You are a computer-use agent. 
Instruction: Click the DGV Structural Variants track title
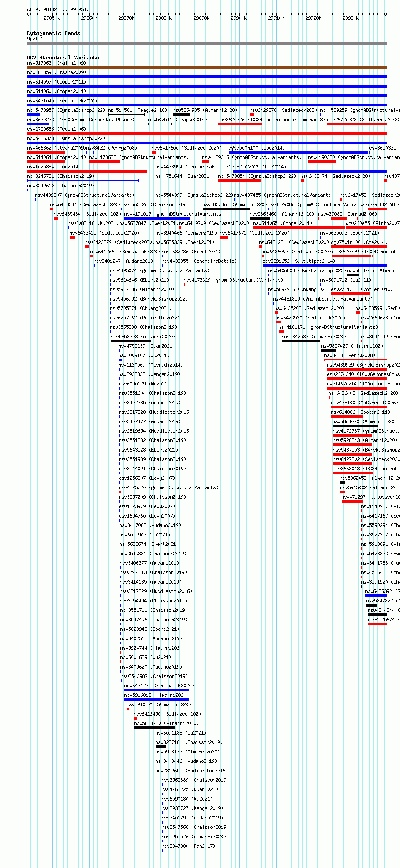point(63,58)
